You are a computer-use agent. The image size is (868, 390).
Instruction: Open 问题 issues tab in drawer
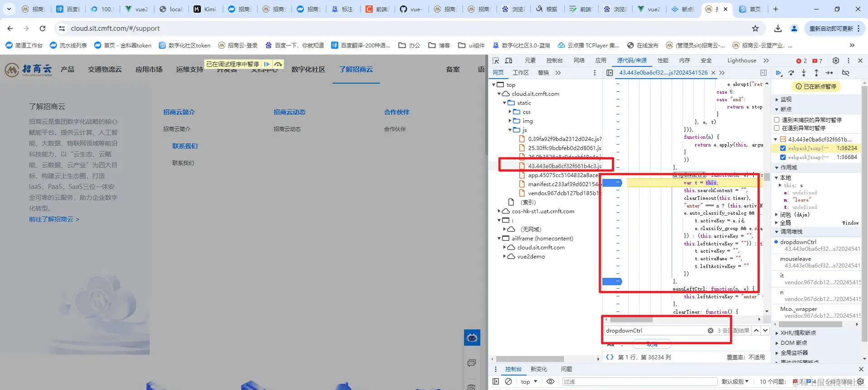coord(566,369)
